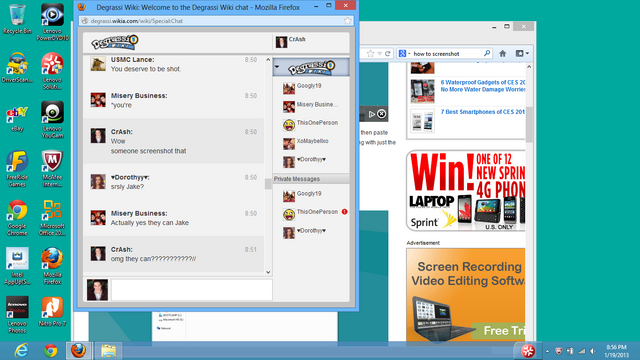This screenshot has width=640, height=360.
Task: Bookmark the chat page with the star icon
Action: coord(347,21)
